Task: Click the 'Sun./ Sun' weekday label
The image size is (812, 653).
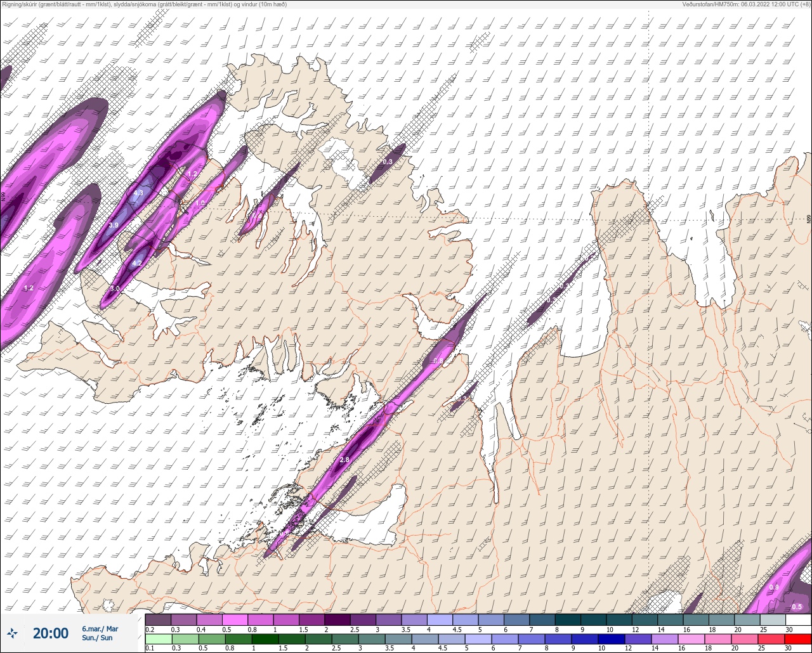Action: (x=97, y=638)
